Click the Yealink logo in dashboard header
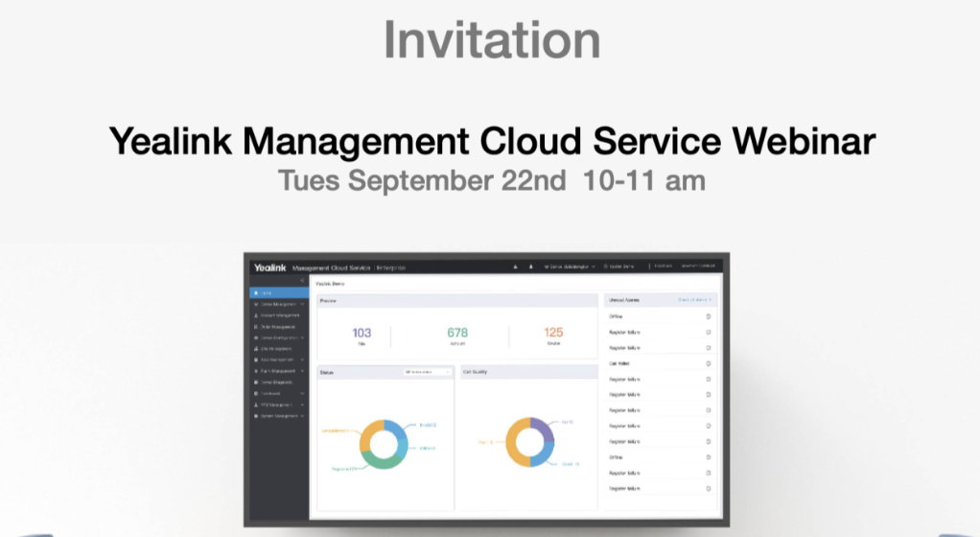Viewport: 980px width, 537px height. [269, 268]
